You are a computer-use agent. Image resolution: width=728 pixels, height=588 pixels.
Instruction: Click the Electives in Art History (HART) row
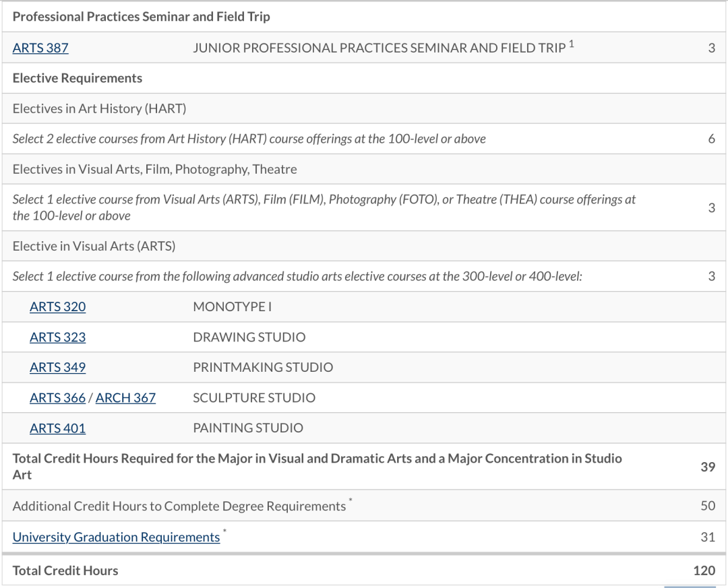pyautogui.click(x=99, y=108)
